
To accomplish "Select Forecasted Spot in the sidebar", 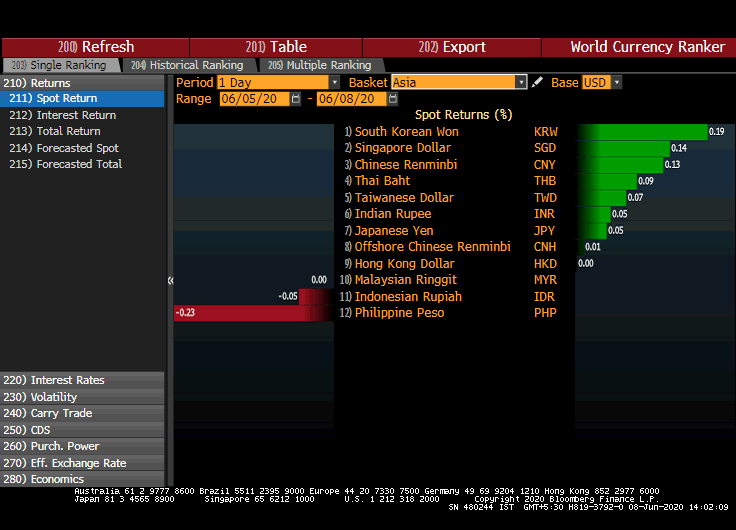I will (x=78, y=148).
